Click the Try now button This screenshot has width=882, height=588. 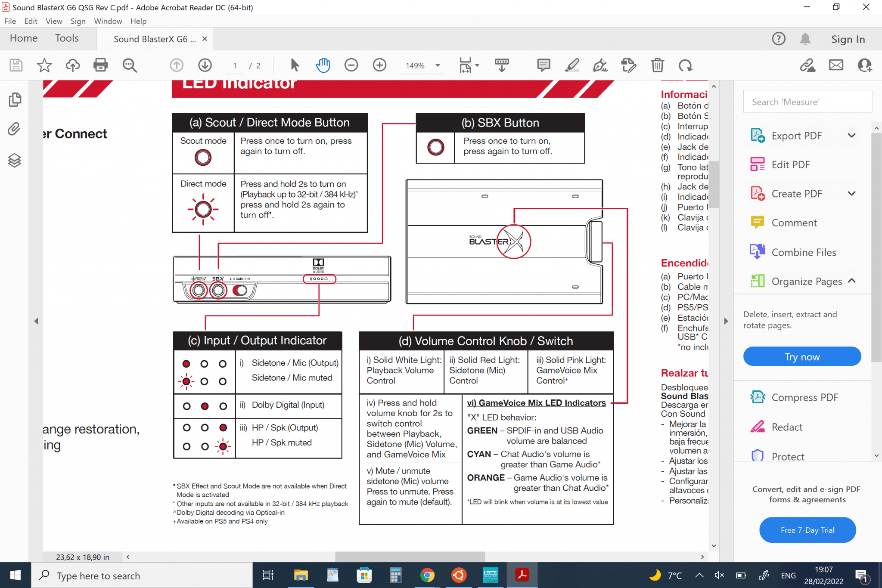[802, 356]
